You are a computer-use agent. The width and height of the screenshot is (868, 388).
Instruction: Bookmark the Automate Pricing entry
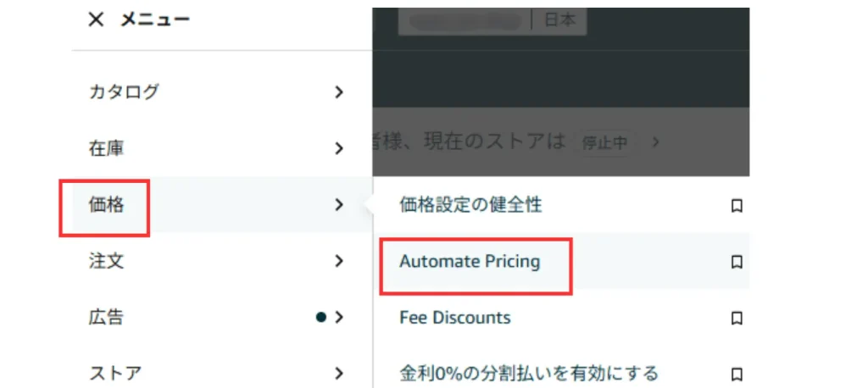tap(737, 262)
